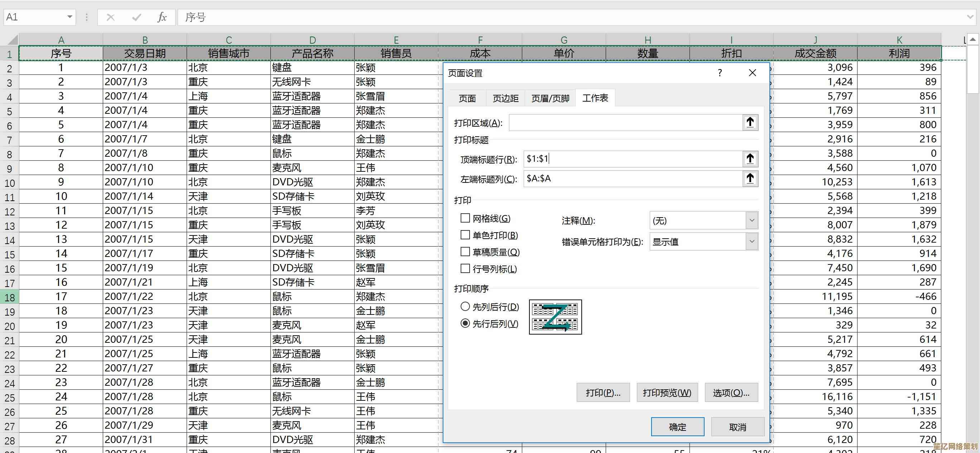The image size is (980, 453).
Task: Check the 单色打印 option
Action: point(465,235)
